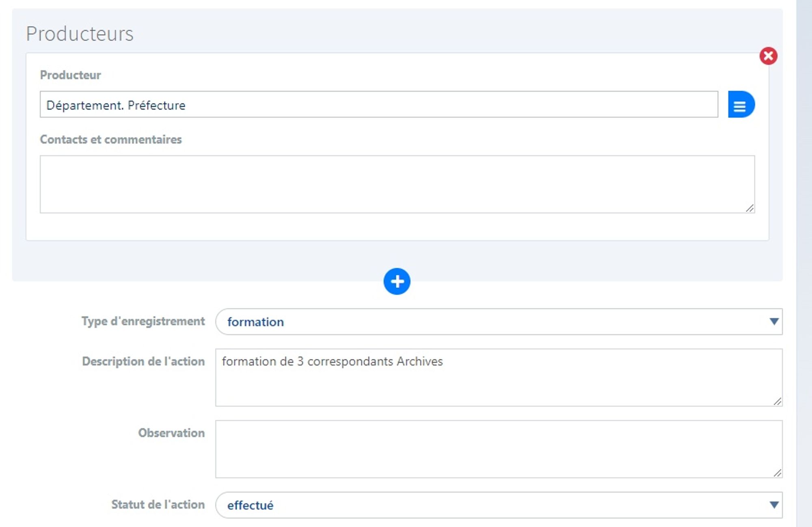Click the Statut de l'action label
The height and width of the screenshot is (527, 812).
tap(158, 505)
